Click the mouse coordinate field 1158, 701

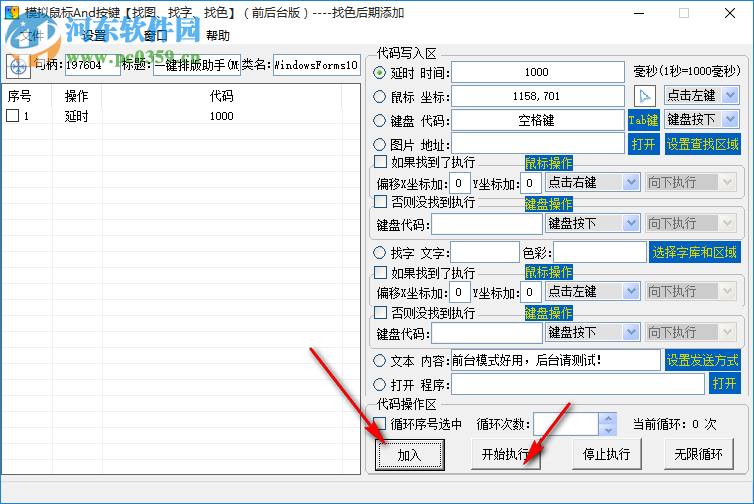coord(538,96)
